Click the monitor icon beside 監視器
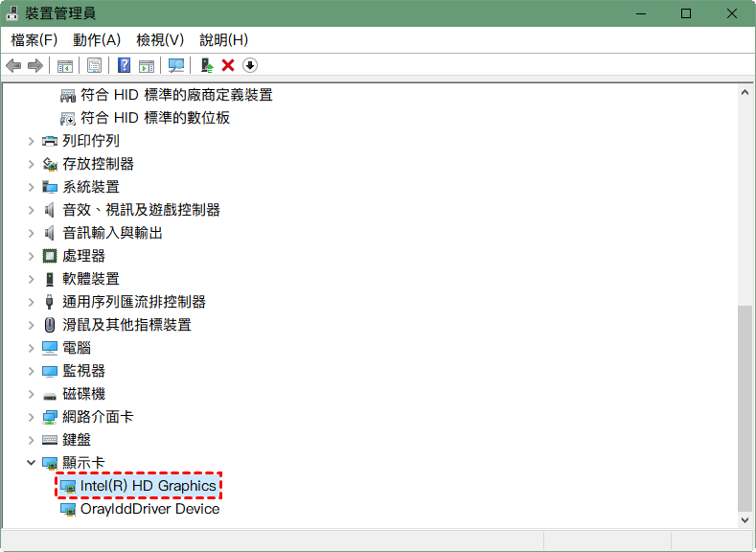This screenshot has width=756, height=552. (50, 371)
